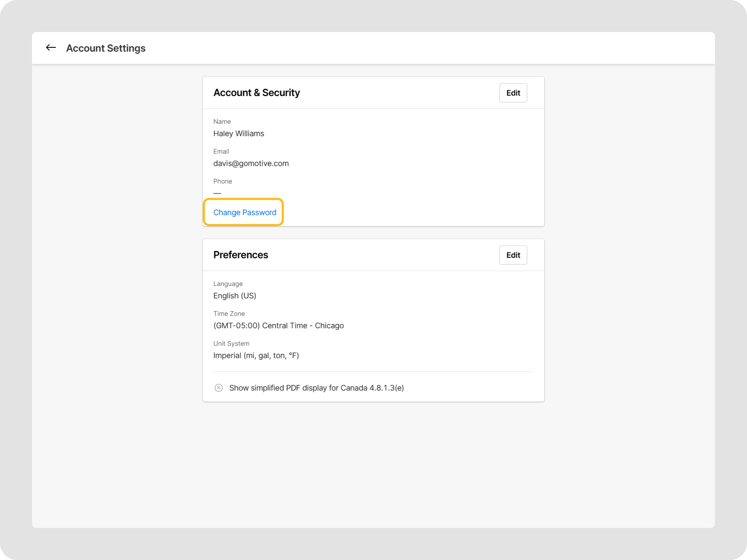Click the email davis@gomotive.com
This screenshot has width=747, height=560.
point(251,163)
